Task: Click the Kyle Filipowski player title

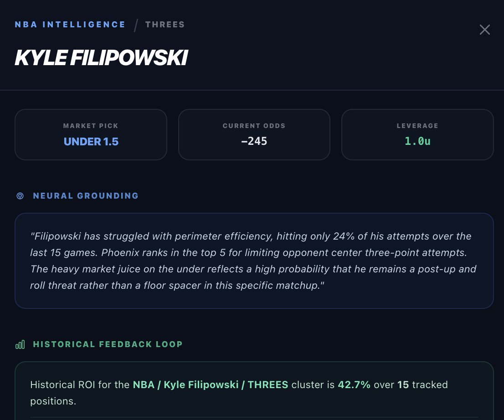Action: coord(101,58)
